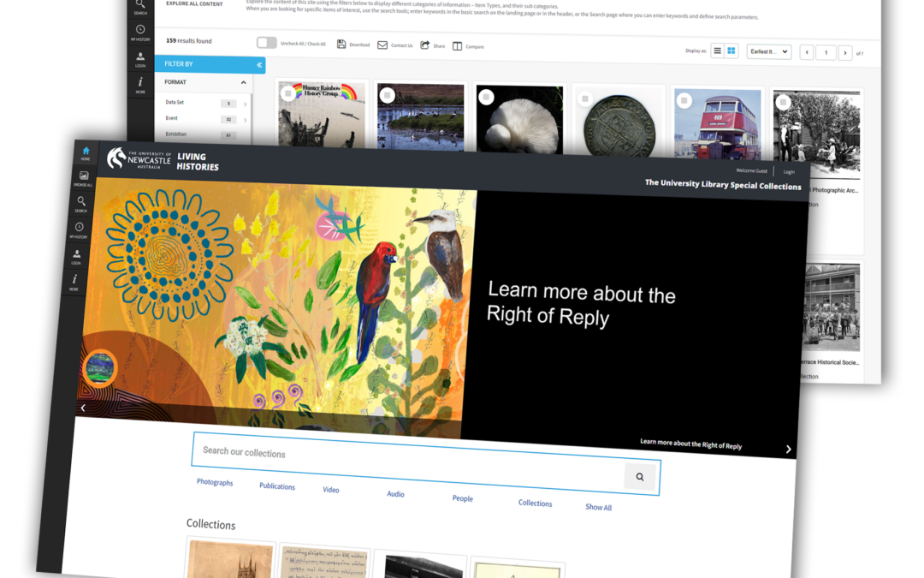The width and height of the screenshot is (924, 578).
Task: Click the '159 results found' text
Action: [x=188, y=41]
